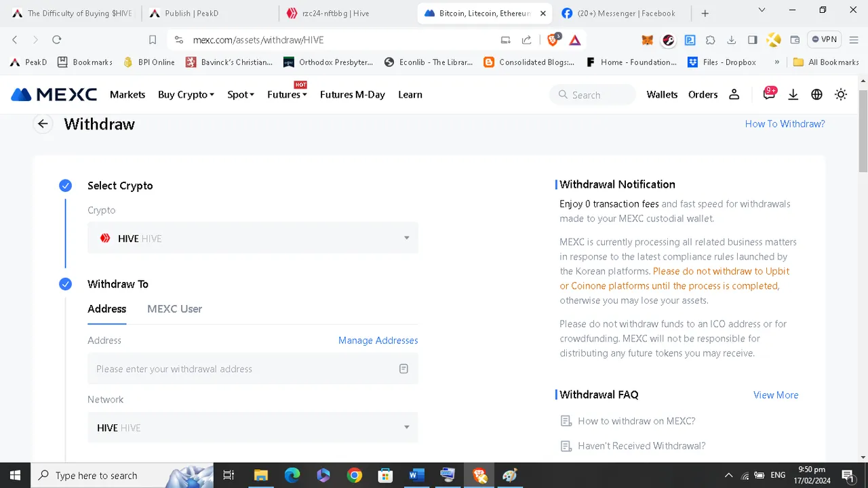Screen dimensions: 868x488
Task: Expand the Futures menu
Action: [x=287, y=95]
